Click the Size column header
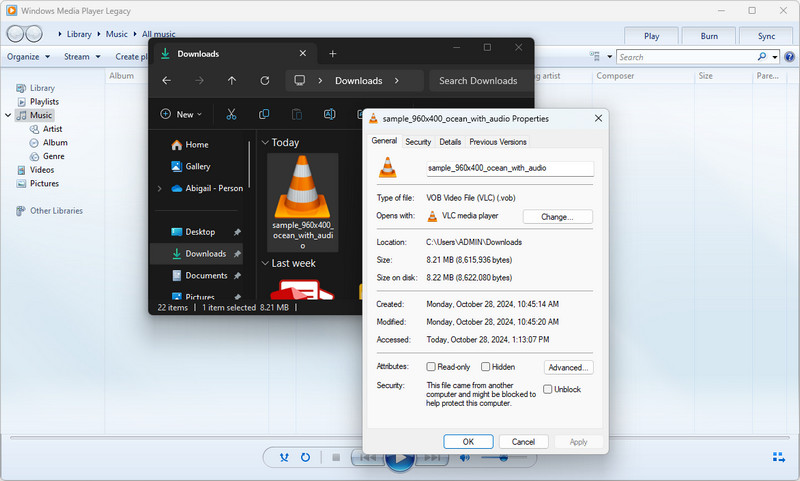The width and height of the screenshot is (800, 481). click(x=705, y=75)
